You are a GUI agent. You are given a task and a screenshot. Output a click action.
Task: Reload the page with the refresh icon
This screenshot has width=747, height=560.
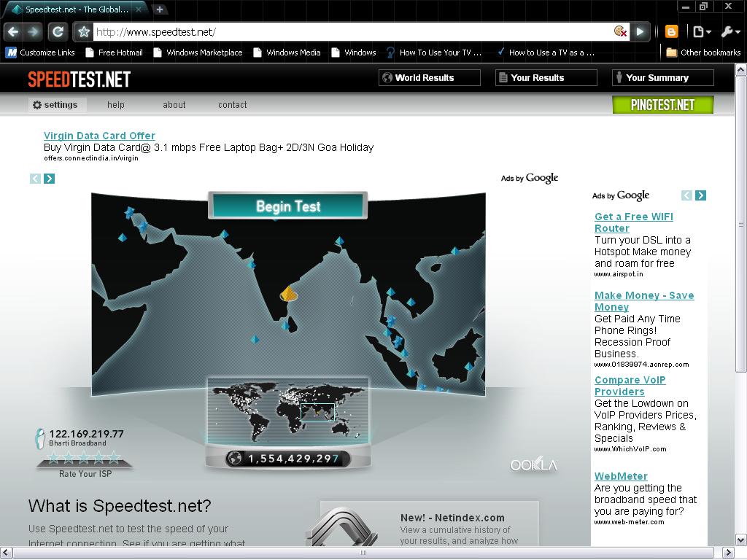[x=57, y=31]
